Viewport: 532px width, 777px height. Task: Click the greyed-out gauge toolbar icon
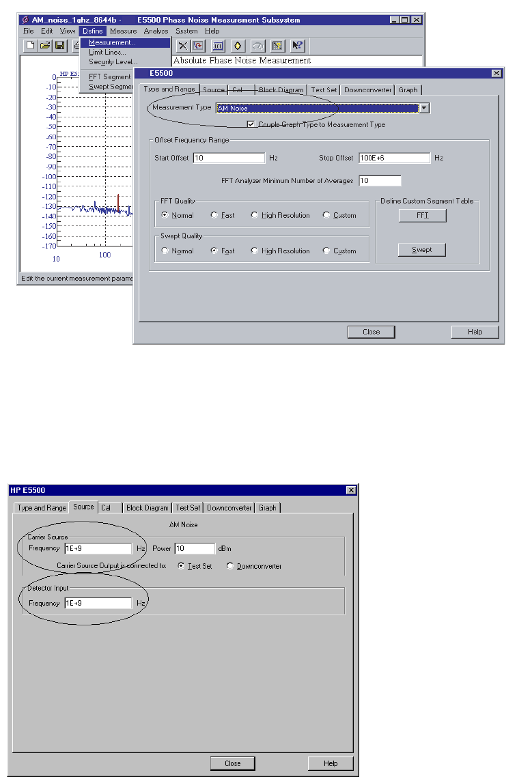[257, 46]
